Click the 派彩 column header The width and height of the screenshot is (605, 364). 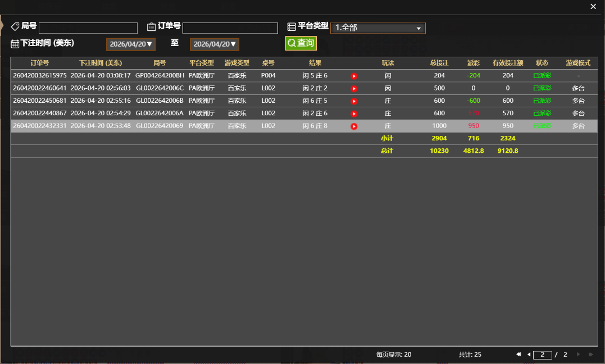474,63
